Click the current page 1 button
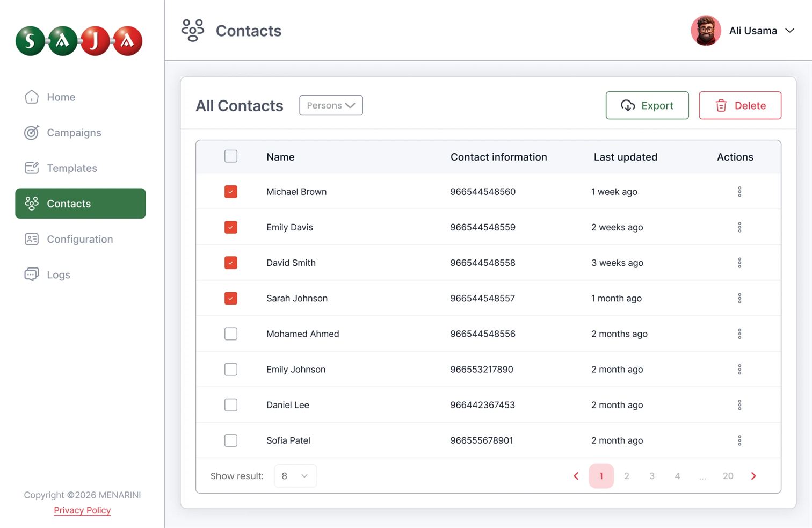 pyautogui.click(x=601, y=476)
